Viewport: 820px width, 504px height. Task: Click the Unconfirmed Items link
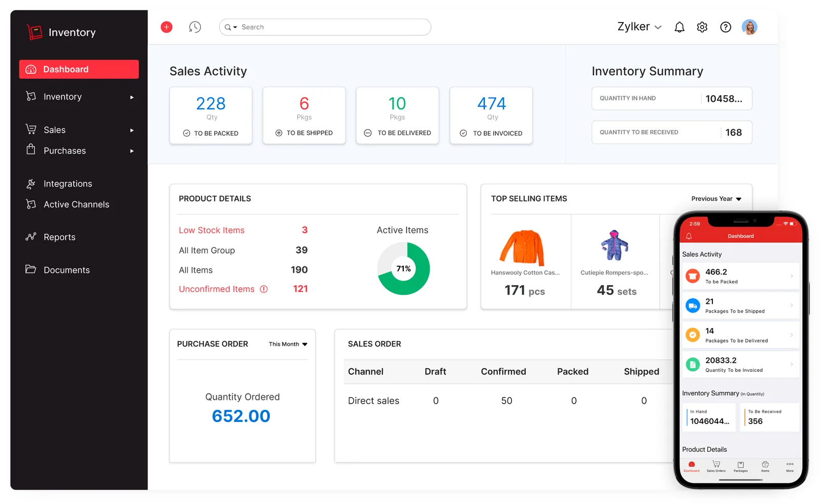(217, 289)
